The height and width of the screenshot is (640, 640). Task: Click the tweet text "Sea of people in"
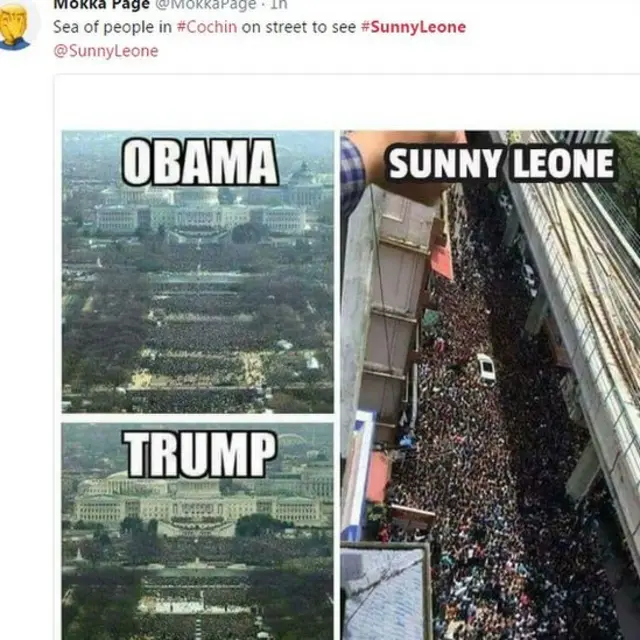tap(112, 27)
